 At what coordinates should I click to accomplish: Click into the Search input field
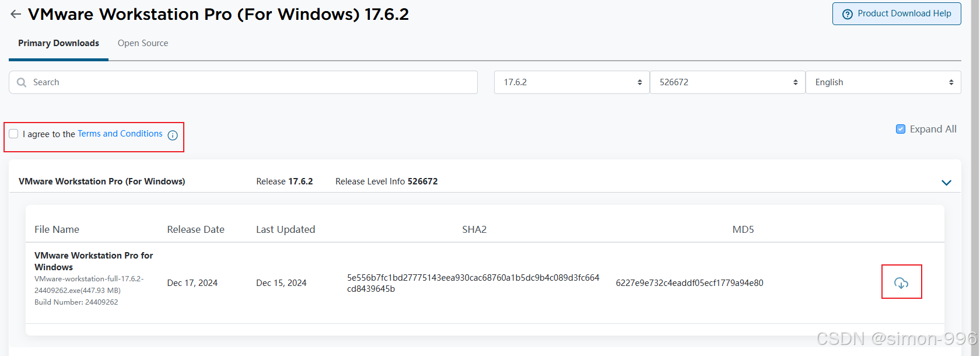click(243, 82)
